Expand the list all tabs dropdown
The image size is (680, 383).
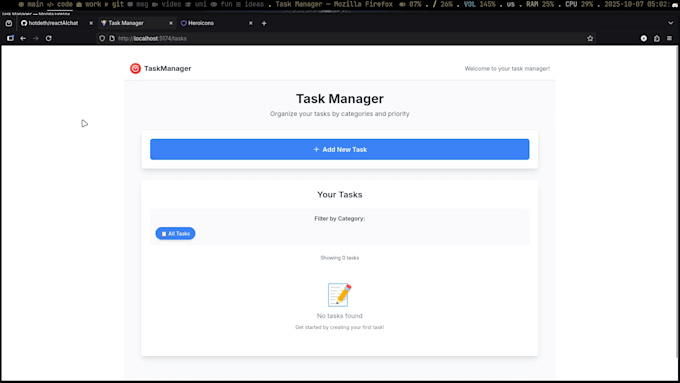(x=670, y=23)
